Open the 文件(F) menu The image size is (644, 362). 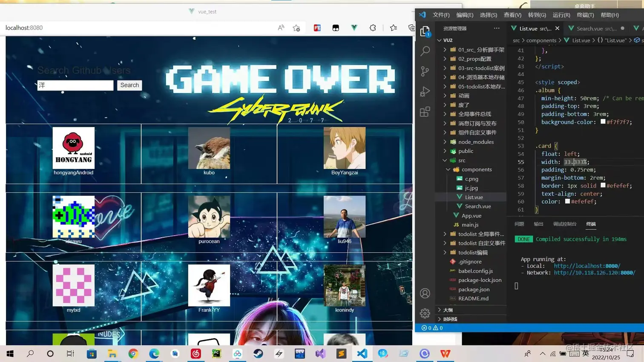pyautogui.click(x=441, y=15)
